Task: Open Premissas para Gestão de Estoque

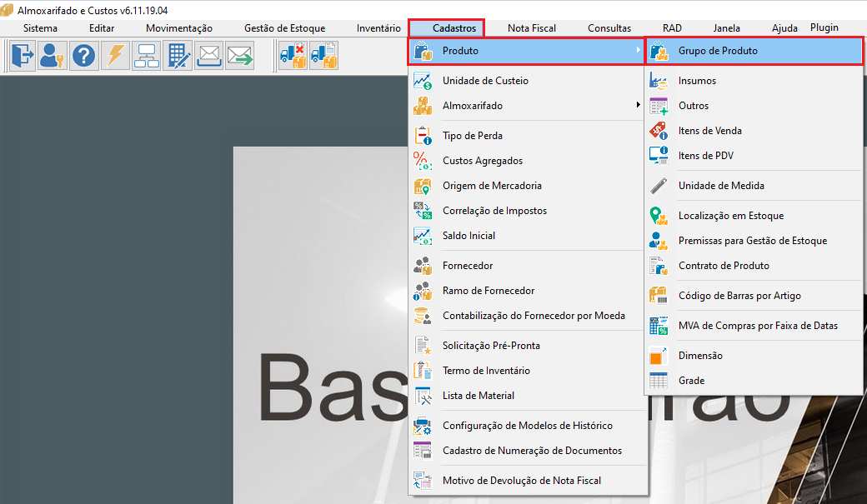Action: (x=754, y=241)
